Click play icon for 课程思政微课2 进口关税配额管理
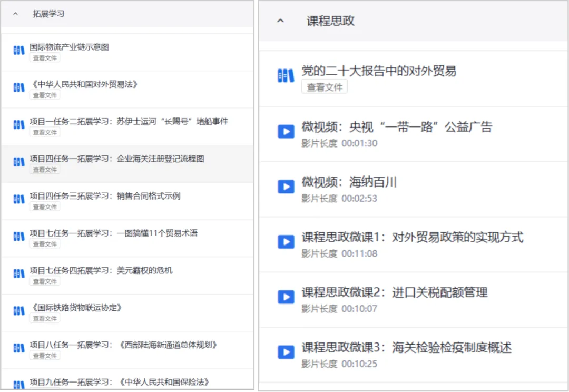This screenshot has width=569, height=392. pyautogui.click(x=286, y=297)
